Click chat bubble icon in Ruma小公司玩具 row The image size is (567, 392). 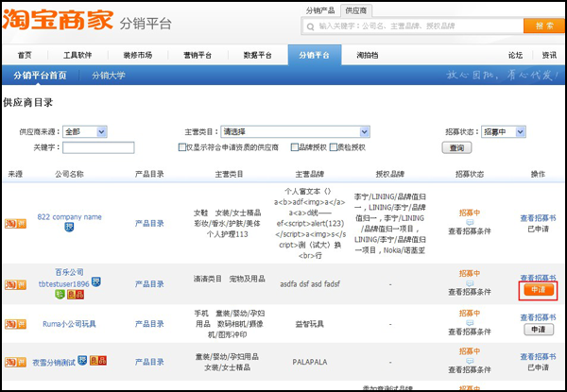pyautogui.click(x=470, y=323)
